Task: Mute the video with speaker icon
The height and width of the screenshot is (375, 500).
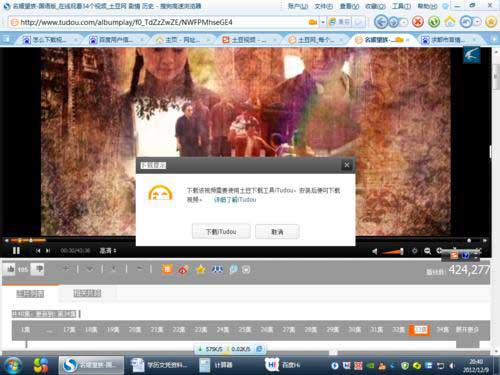Action: point(375,251)
